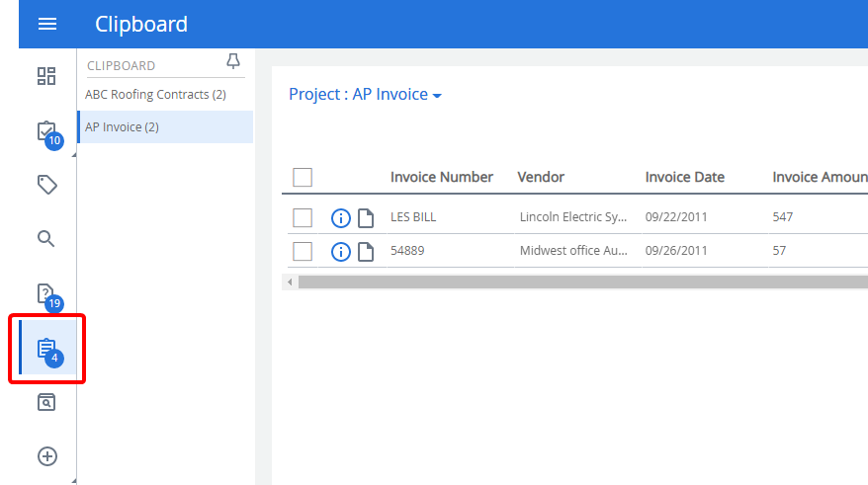
Task: Open the dashboard grid icon in sidebar
Action: [x=46, y=76]
